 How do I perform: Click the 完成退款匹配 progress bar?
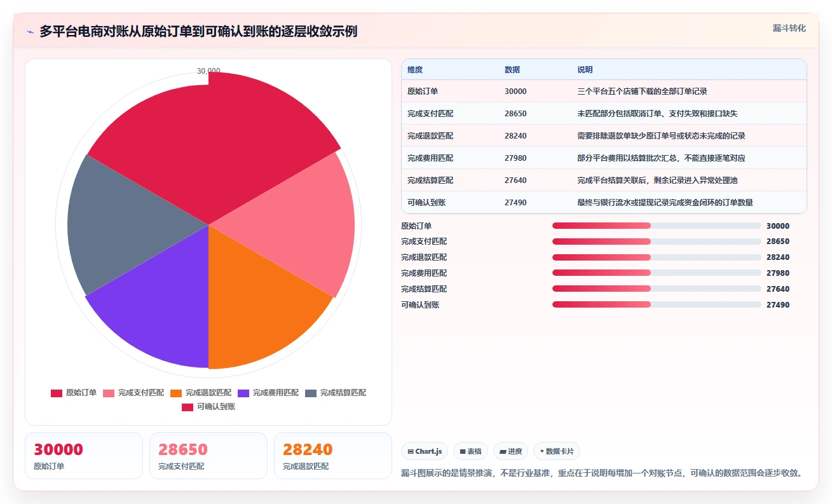tap(657, 257)
